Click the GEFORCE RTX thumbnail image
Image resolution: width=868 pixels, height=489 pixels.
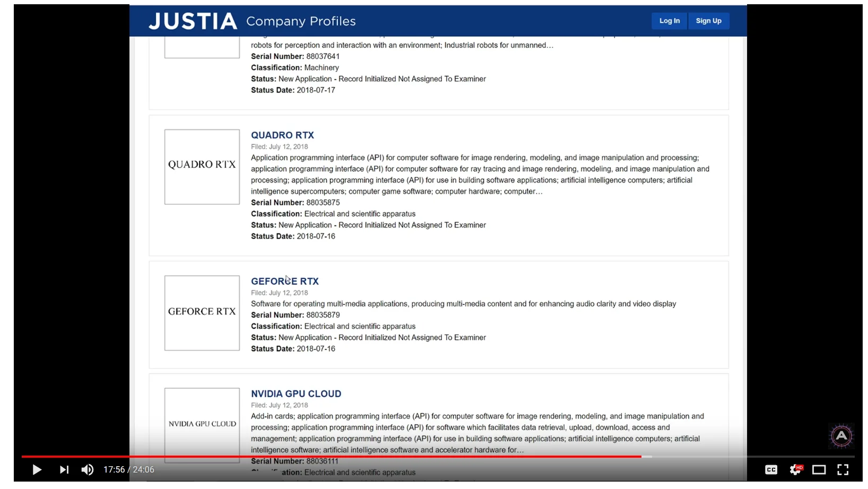(x=202, y=313)
